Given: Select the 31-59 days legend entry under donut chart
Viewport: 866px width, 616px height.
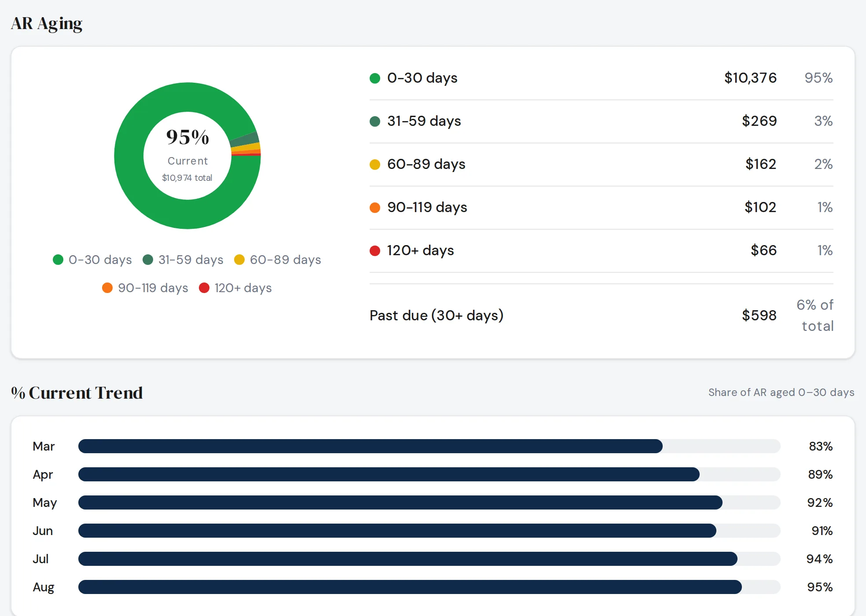Looking at the screenshot, I should (x=183, y=260).
